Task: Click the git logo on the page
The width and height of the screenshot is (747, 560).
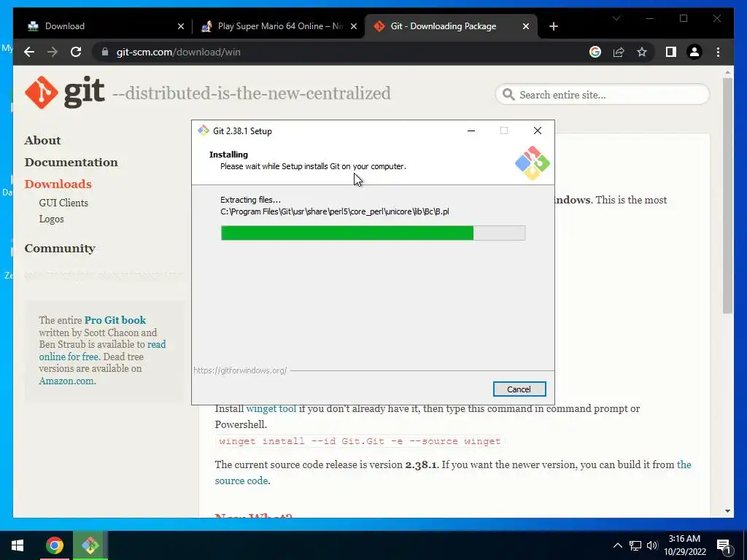Action: [x=65, y=92]
